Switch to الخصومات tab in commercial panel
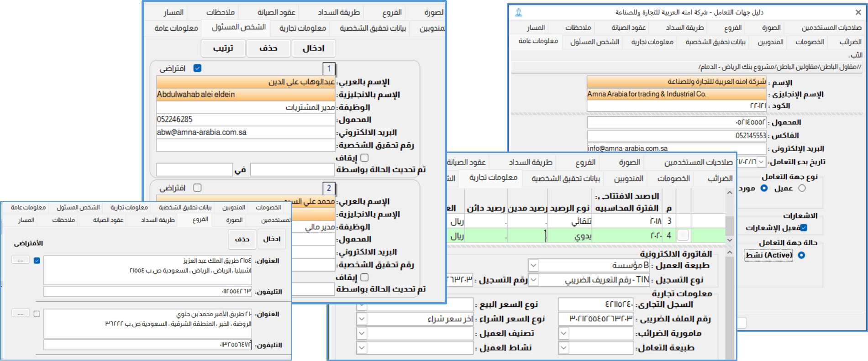This screenshot has width=868, height=361. 673,178
